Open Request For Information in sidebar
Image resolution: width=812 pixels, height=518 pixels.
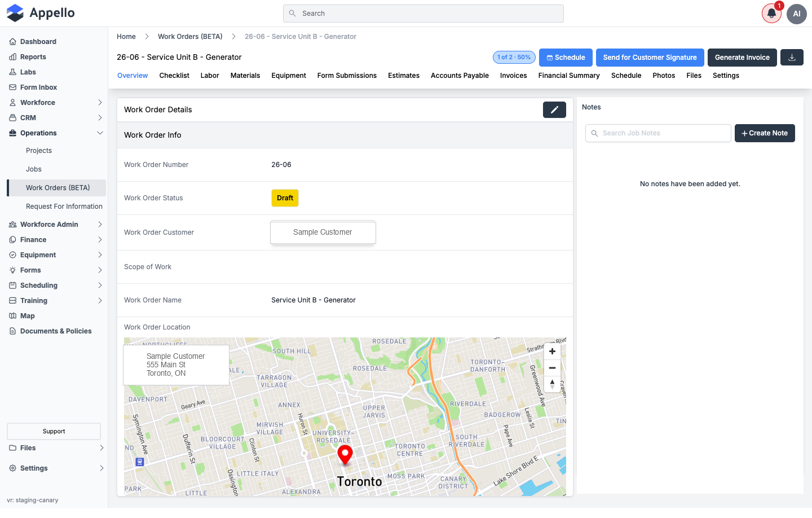(64, 207)
